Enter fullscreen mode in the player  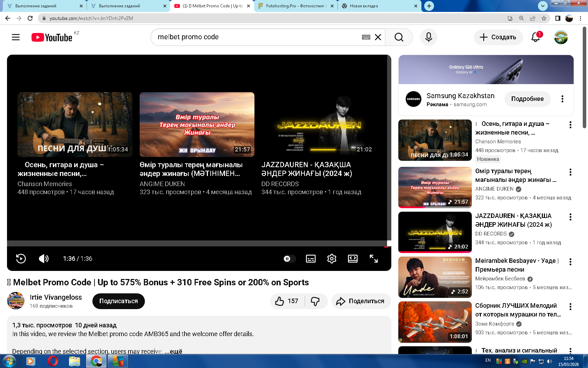point(374,259)
